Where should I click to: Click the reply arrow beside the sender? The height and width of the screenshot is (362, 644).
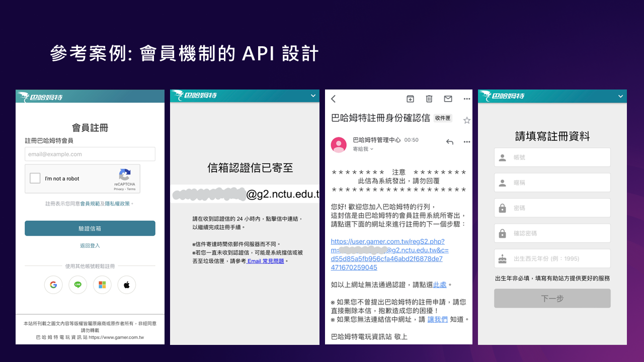point(449,142)
